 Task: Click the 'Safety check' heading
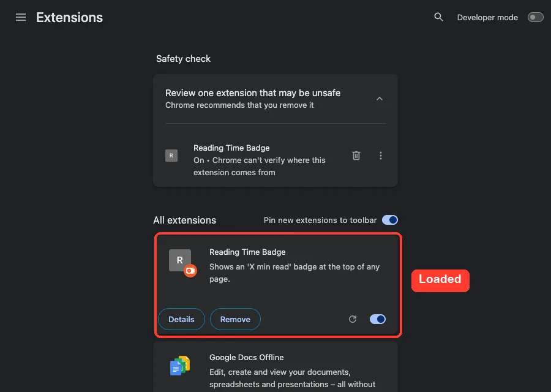click(183, 59)
